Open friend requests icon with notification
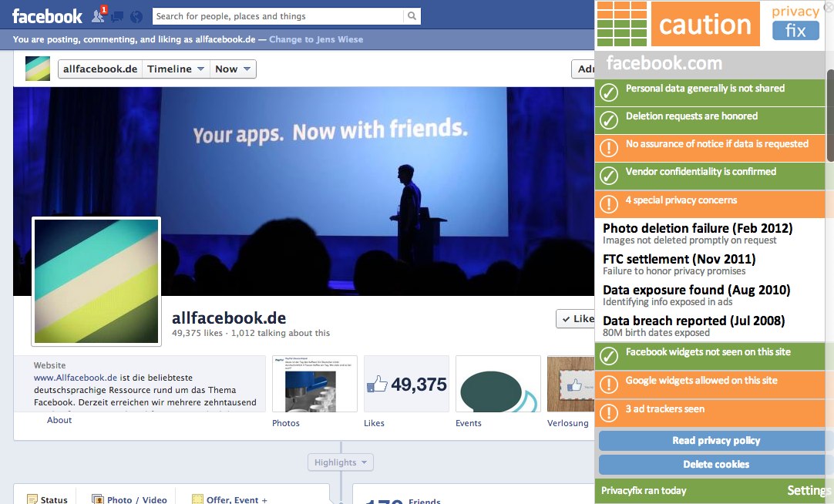 pos(99,15)
